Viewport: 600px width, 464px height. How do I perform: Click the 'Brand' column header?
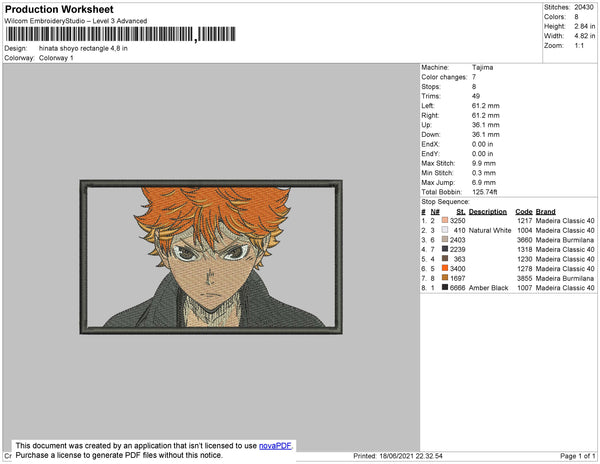click(546, 212)
